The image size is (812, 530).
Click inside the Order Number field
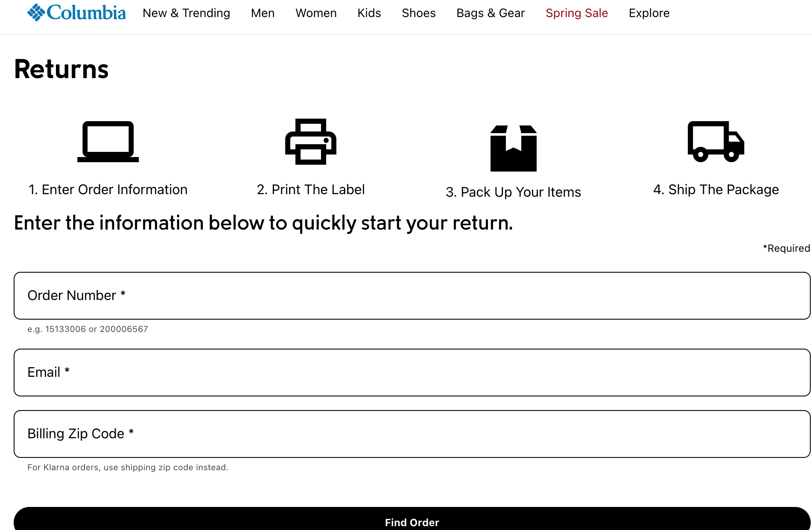(x=406, y=295)
